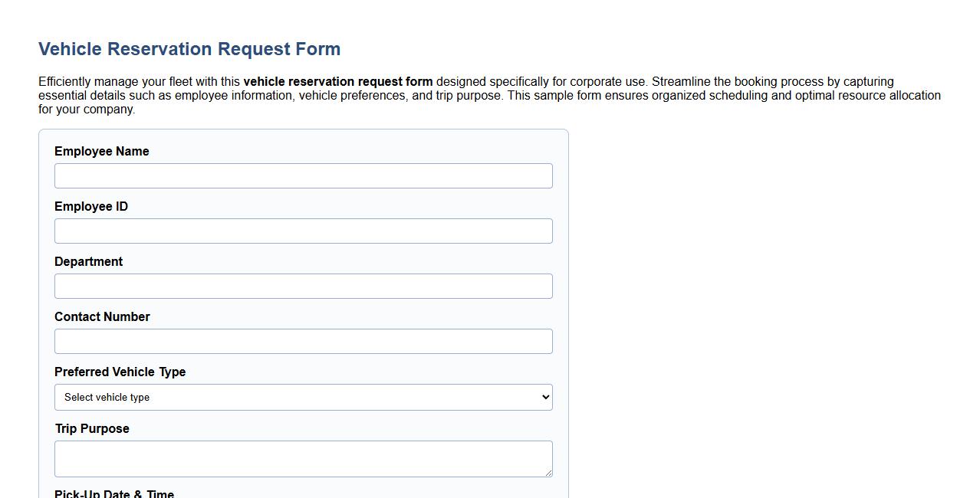Select the Department label text
The height and width of the screenshot is (498, 980).
coord(88,261)
